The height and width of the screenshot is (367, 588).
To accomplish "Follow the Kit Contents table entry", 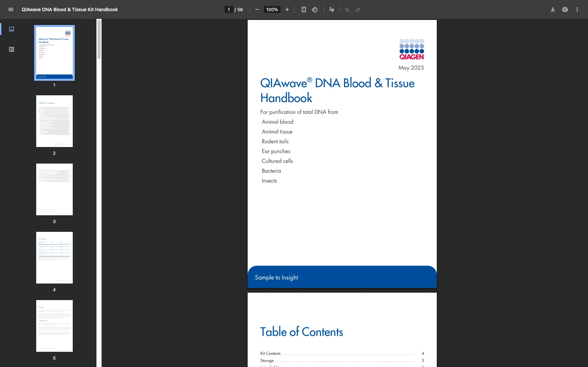I will [x=342, y=353].
